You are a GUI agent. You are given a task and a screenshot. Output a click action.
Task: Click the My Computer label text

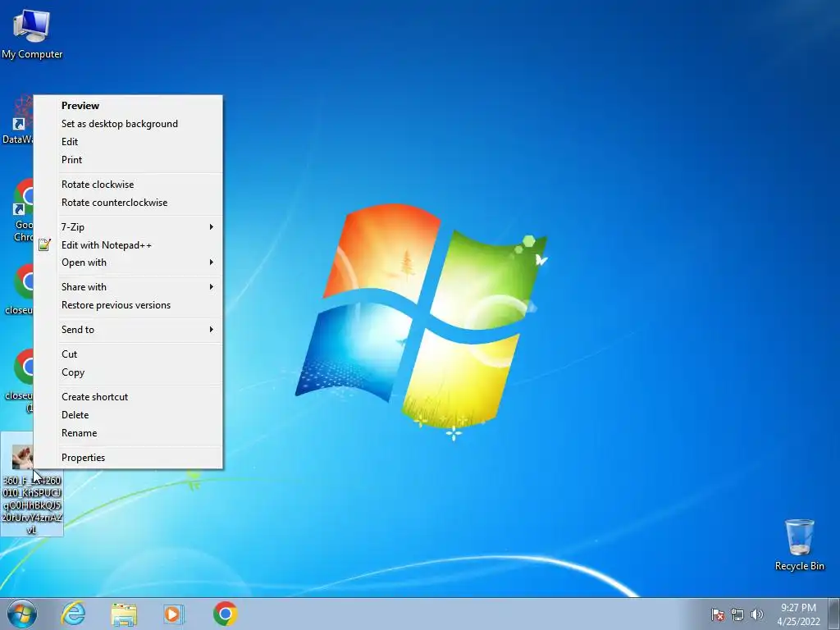point(32,54)
